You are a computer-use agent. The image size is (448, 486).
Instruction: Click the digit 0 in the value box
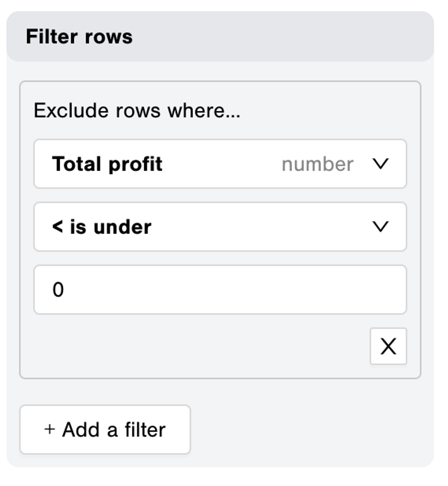(58, 290)
